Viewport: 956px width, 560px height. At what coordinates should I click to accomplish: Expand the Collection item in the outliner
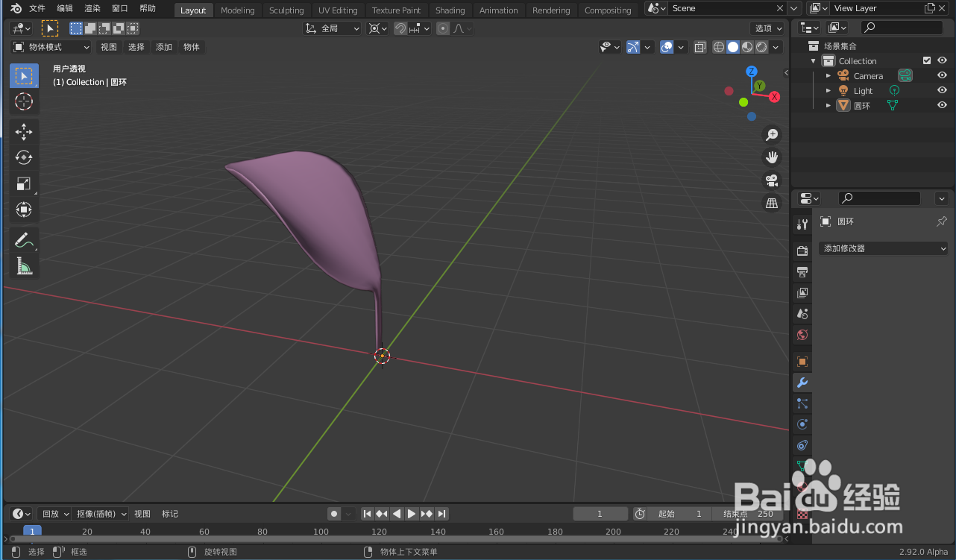tap(813, 60)
